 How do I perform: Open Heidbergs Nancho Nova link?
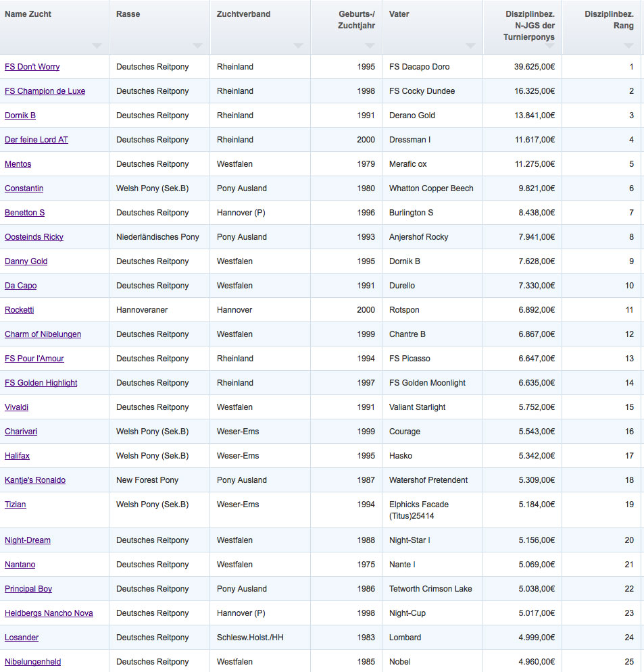pos(49,613)
